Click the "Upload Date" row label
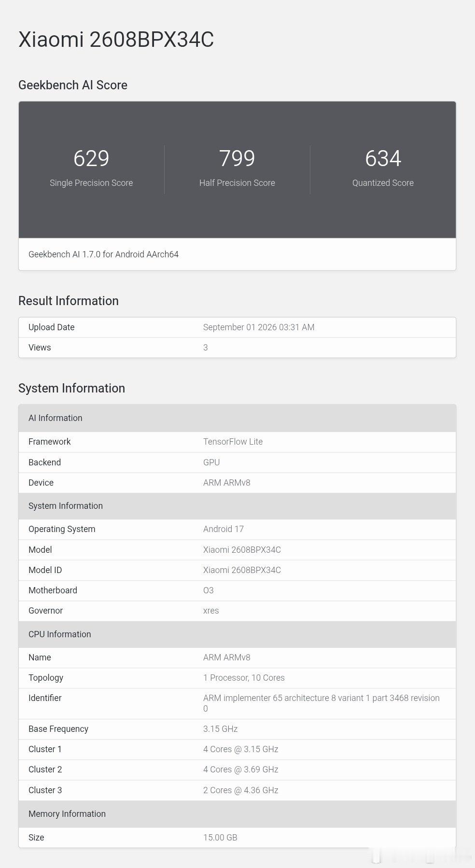The image size is (475, 868). [x=51, y=327]
